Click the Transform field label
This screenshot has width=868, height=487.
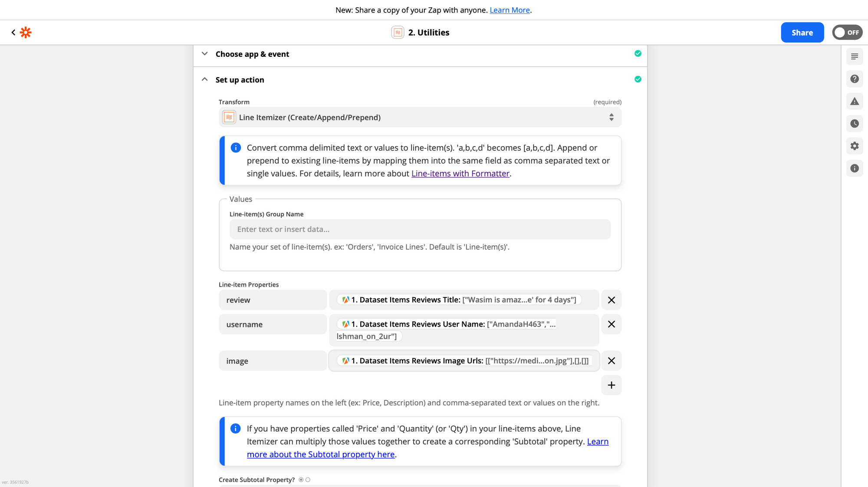coord(234,102)
